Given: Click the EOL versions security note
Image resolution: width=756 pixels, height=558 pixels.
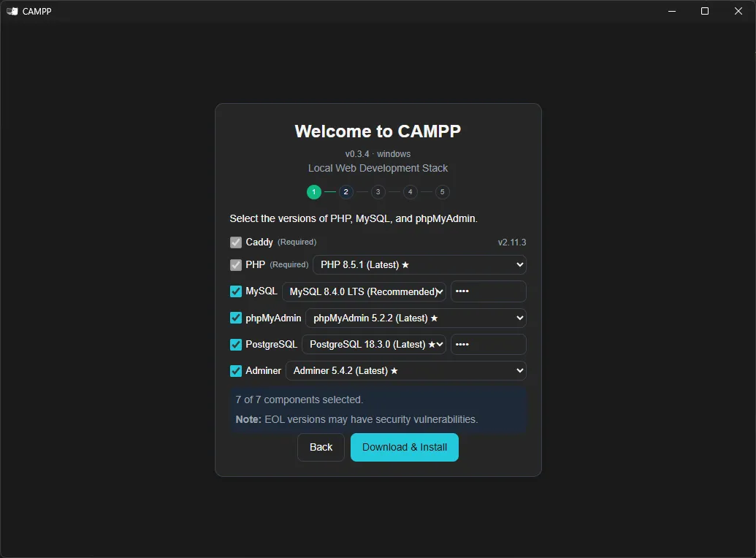Looking at the screenshot, I should (x=356, y=419).
